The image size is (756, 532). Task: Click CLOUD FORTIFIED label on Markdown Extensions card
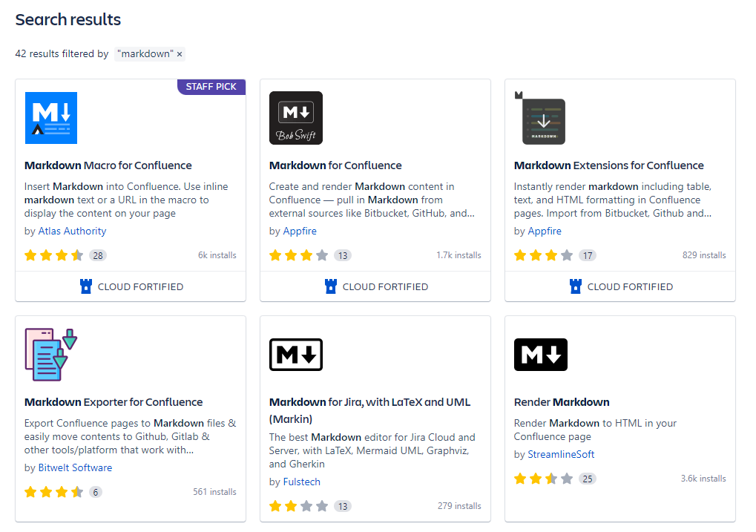point(630,287)
